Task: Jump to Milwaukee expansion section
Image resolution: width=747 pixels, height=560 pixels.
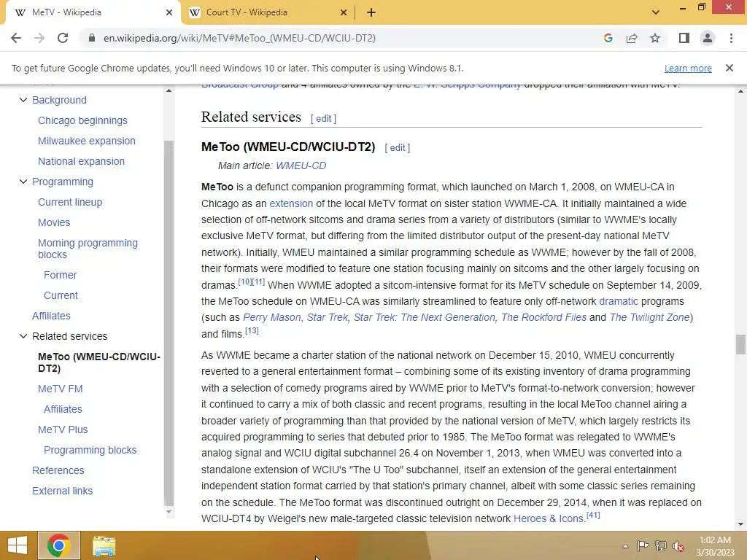Action: pos(87,141)
